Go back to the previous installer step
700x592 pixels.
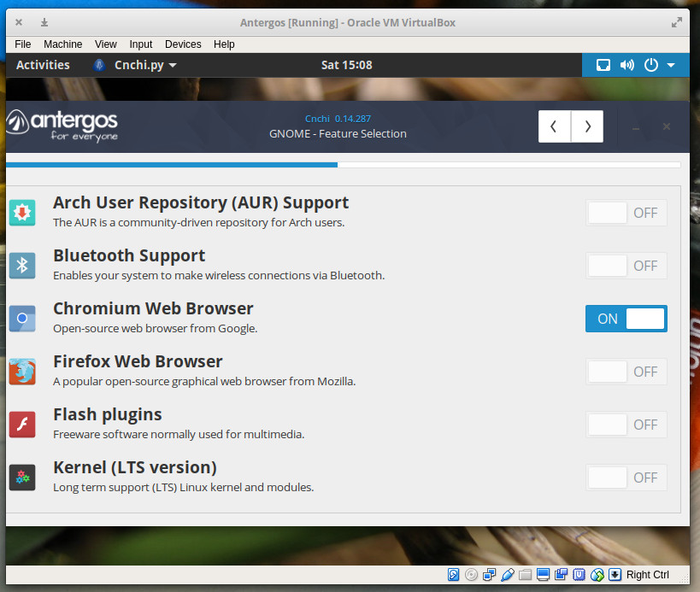tap(555, 126)
